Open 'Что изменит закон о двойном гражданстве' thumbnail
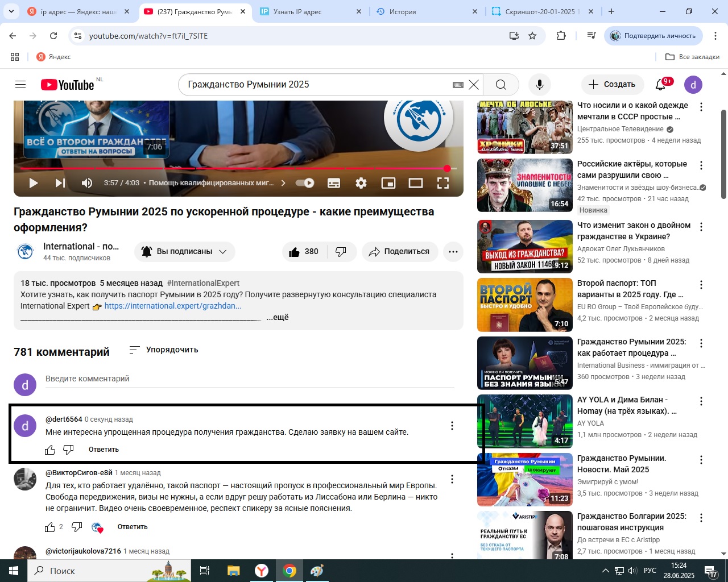Viewport: 728px width, 582px height. [525, 246]
